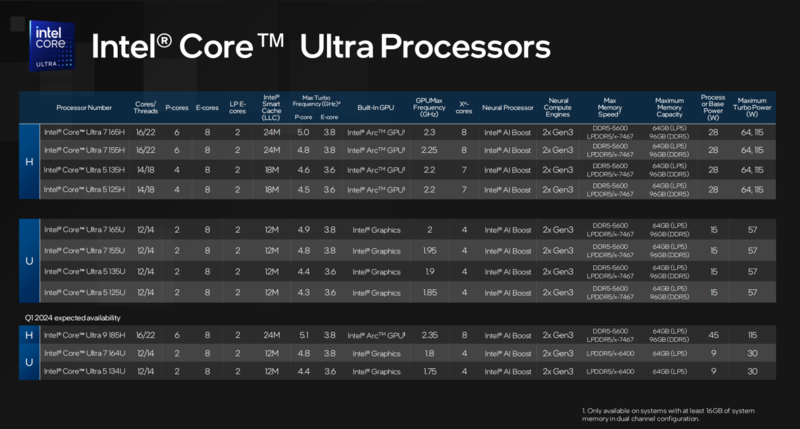Click "Intel Core Ultra 7 164U" processor name
This screenshot has width=800, height=429.
[x=84, y=353]
